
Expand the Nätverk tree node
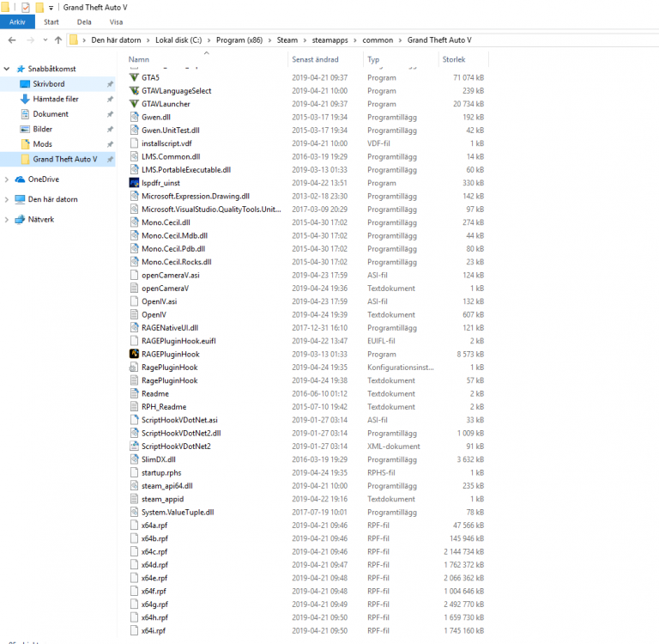(x=7, y=219)
